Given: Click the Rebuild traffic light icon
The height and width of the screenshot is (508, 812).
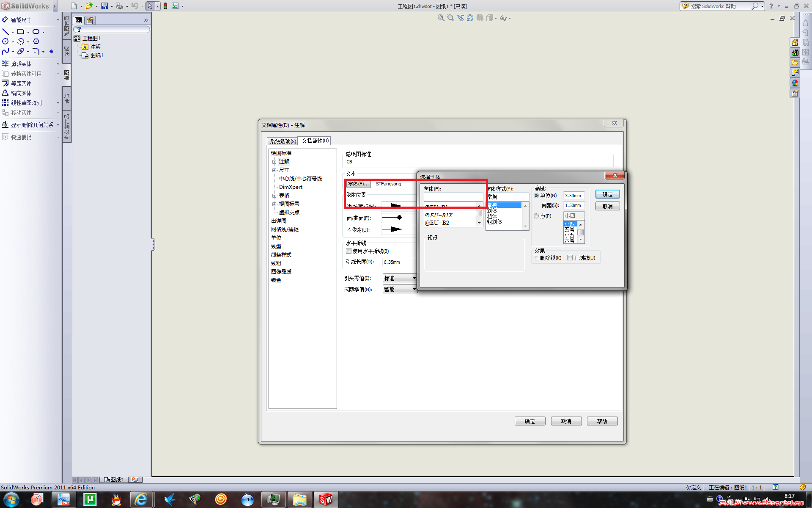Looking at the screenshot, I should pyautogui.click(x=165, y=6).
